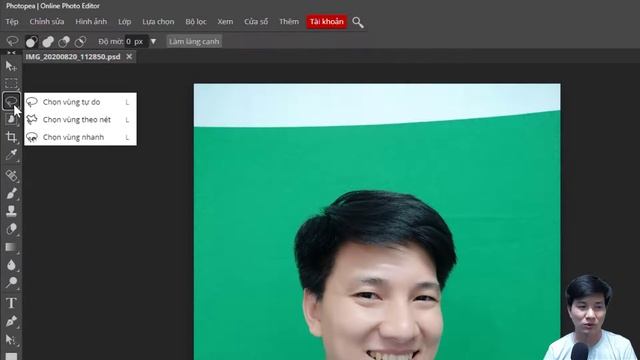Select the Pen tool

[x=11, y=321]
